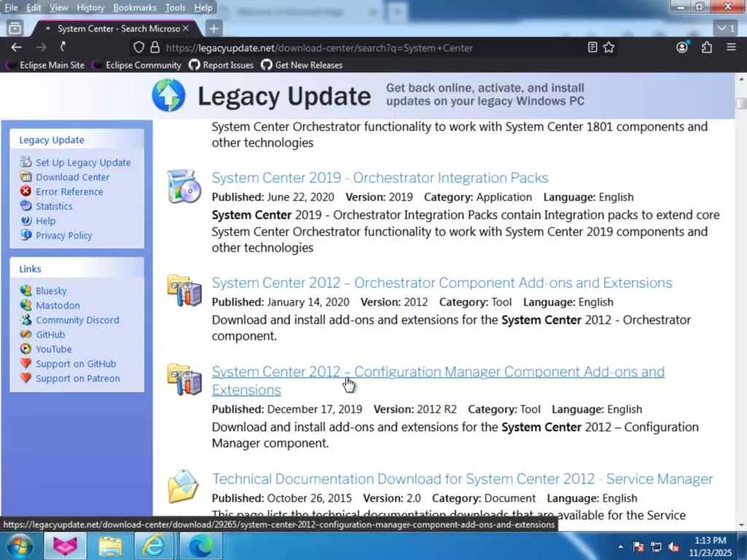Click the site security padlock icon

coord(155,47)
